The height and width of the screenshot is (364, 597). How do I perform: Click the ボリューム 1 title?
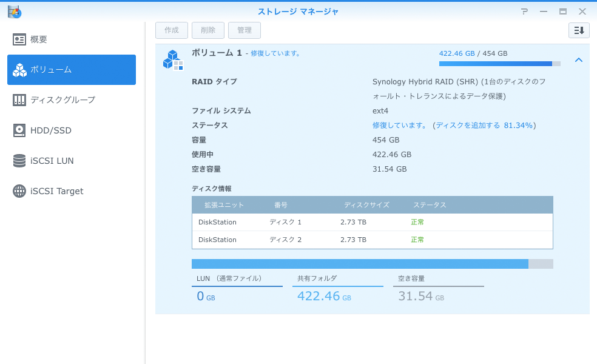[217, 53]
